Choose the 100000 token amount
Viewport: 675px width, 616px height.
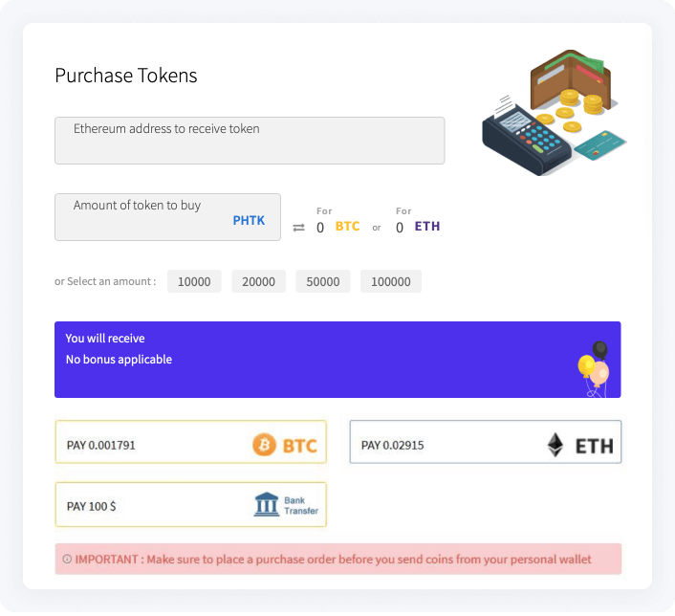coord(391,281)
